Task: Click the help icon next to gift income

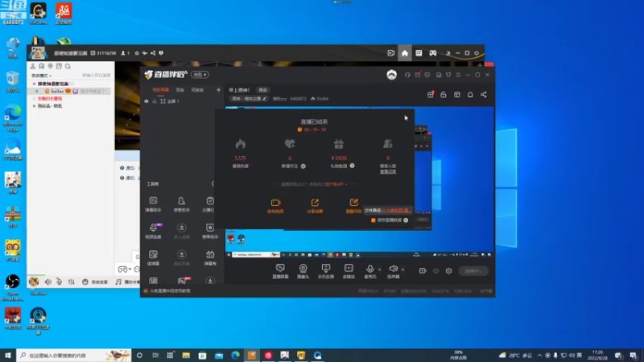Action: [x=352, y=166]
